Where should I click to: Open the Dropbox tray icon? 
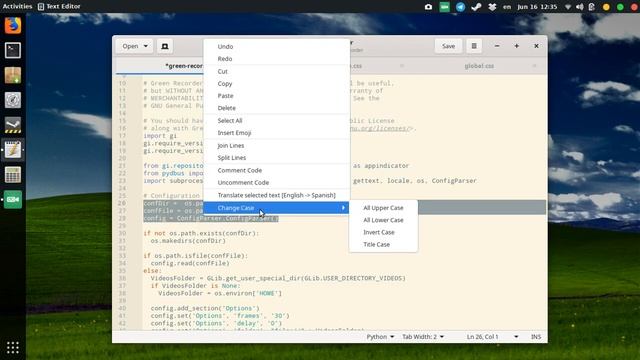click(492, 7)
